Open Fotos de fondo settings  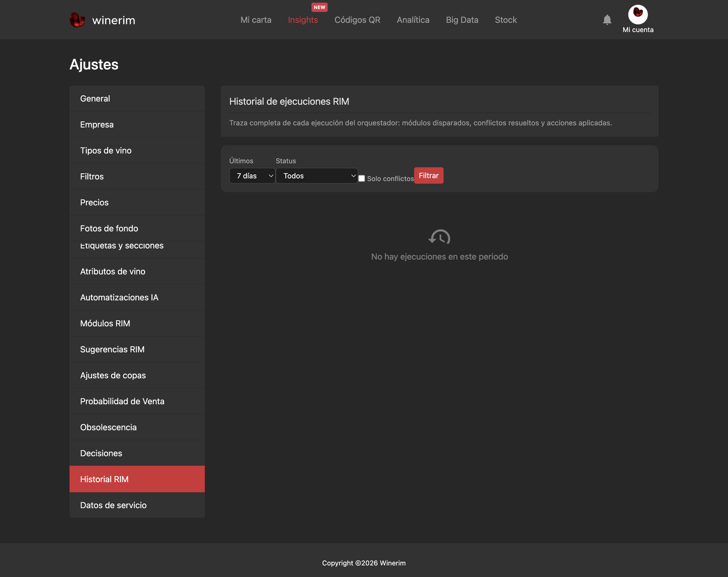(137, 229)
